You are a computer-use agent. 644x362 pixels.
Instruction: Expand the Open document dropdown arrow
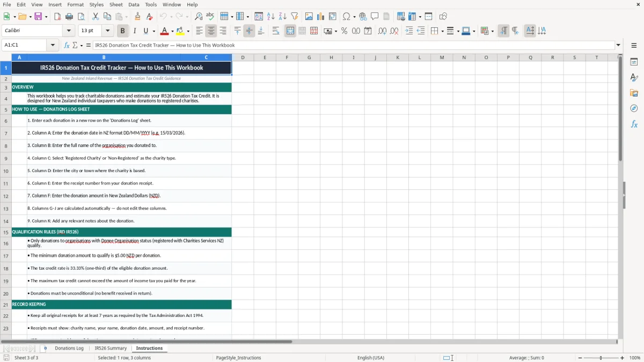coord(30,17)
